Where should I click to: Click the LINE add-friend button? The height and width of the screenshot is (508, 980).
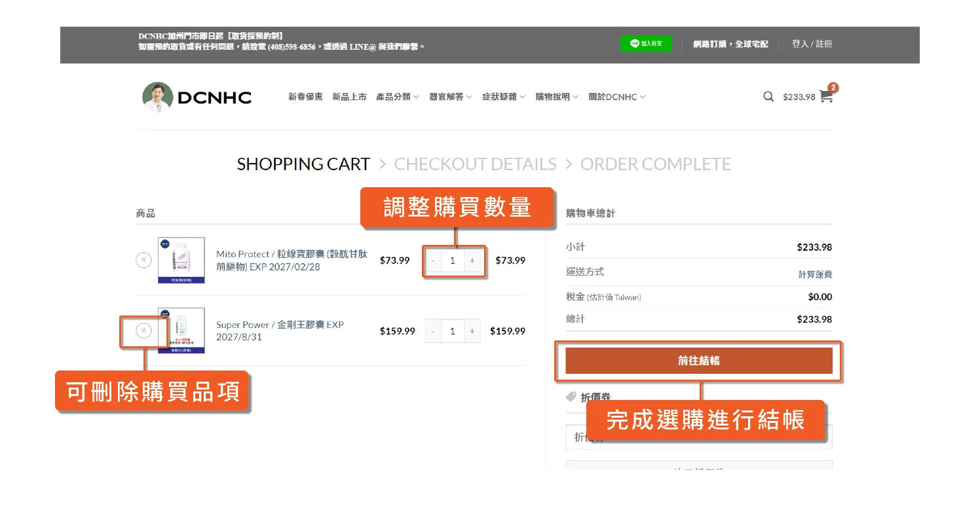(646, 44)
